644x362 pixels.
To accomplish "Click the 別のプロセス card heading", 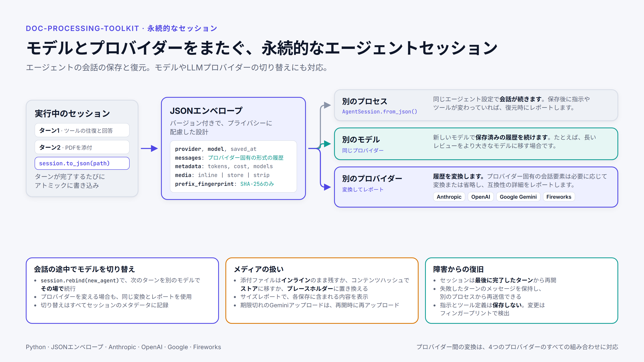I will pyautogui.click(x=364, y=101).
